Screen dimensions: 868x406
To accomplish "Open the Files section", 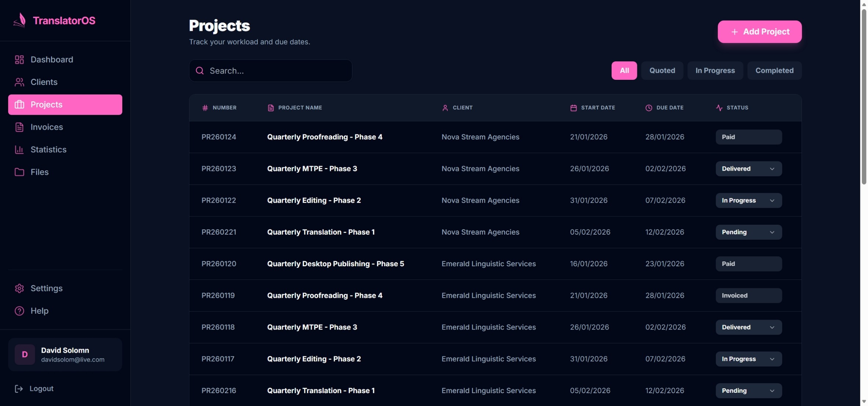I will [x=39, y=172].
